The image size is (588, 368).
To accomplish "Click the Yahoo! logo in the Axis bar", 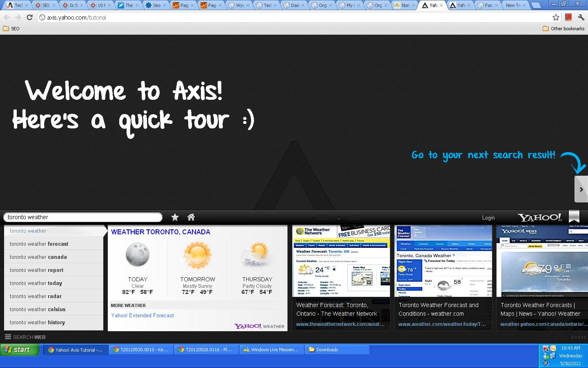I will pyautogui.click(x=539, y=217).
